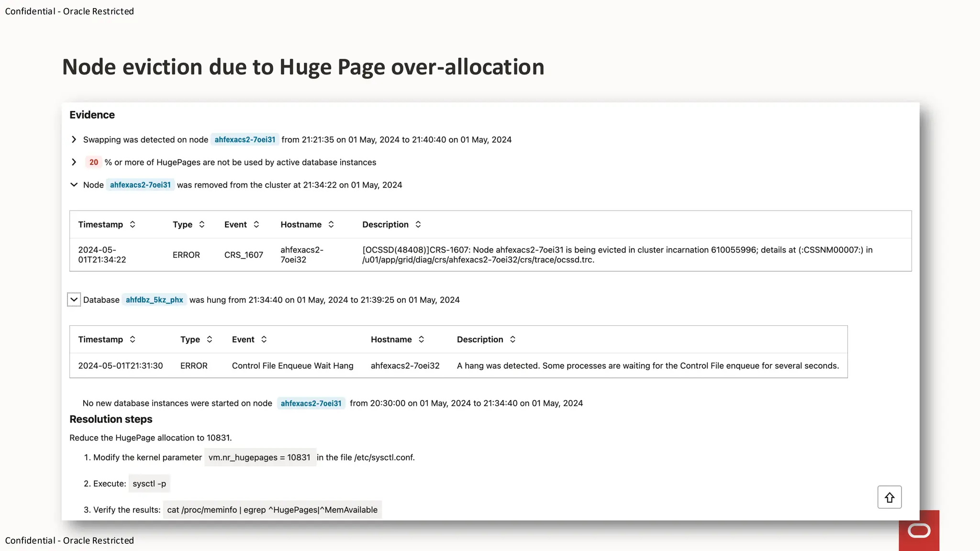Click node tag ahfexacs2-7oei31 in swapping row
980x551 pixels.
[245, 140]
